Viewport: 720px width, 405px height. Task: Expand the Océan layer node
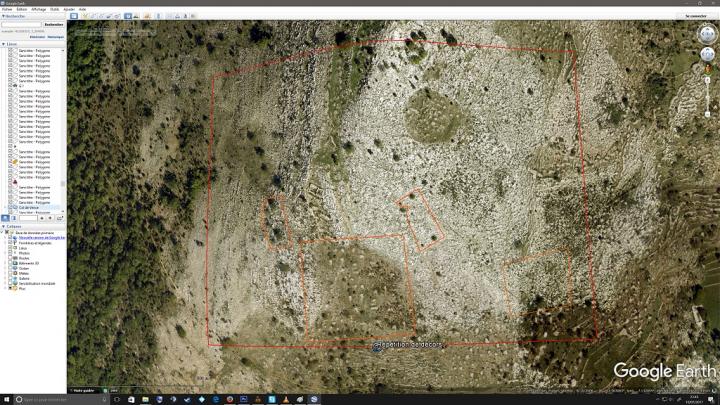point(6,268)
